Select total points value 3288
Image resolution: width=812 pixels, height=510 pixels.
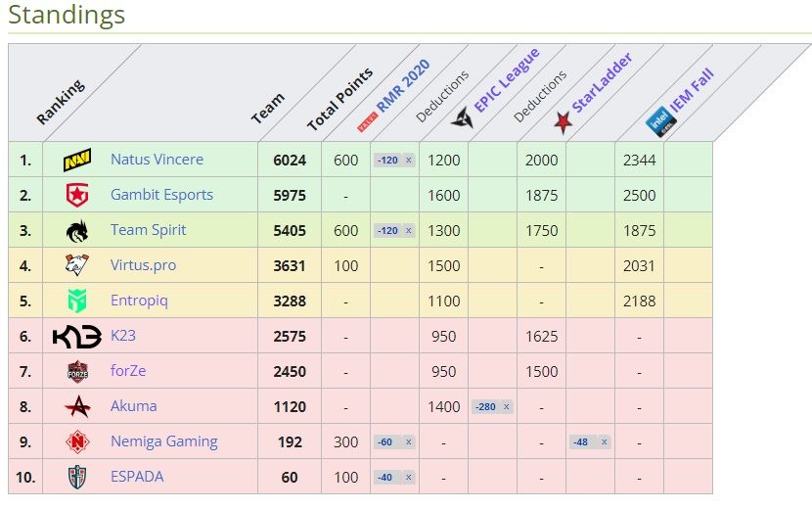click(290, 301)
